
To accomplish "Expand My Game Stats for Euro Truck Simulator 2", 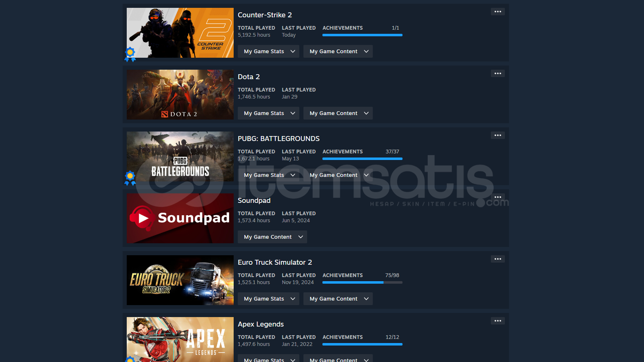I will pyautogui.click(x=268, y=299).
